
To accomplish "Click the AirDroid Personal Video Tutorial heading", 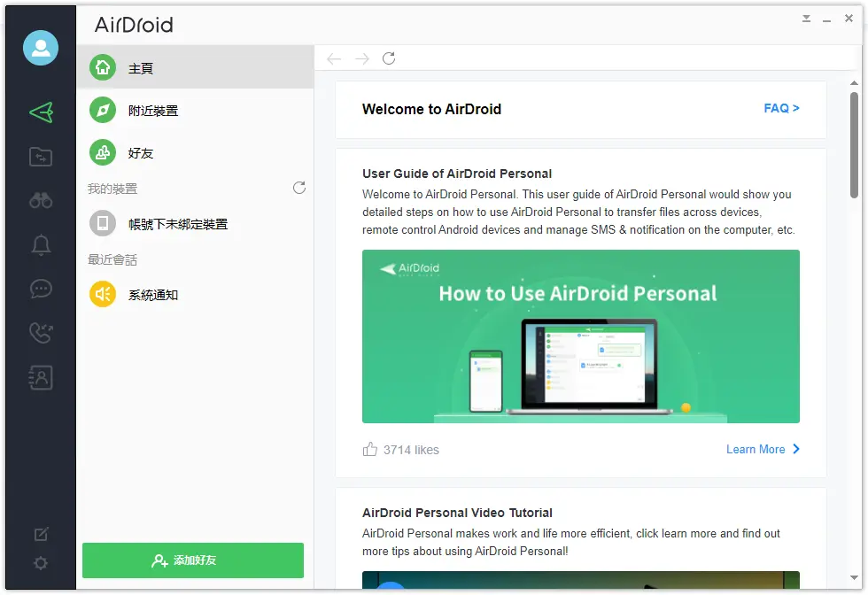I will 457,513.
